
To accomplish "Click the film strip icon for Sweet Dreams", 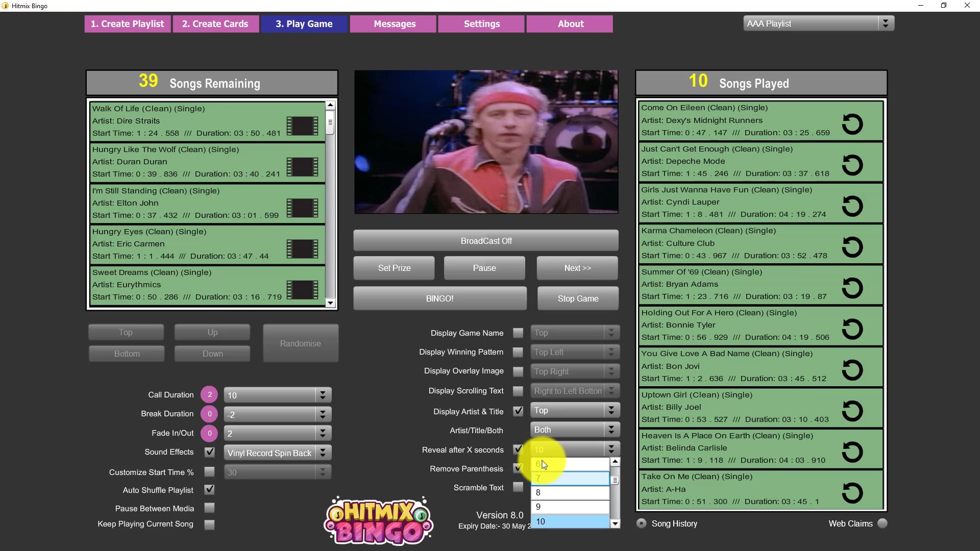I will (302, 290).
